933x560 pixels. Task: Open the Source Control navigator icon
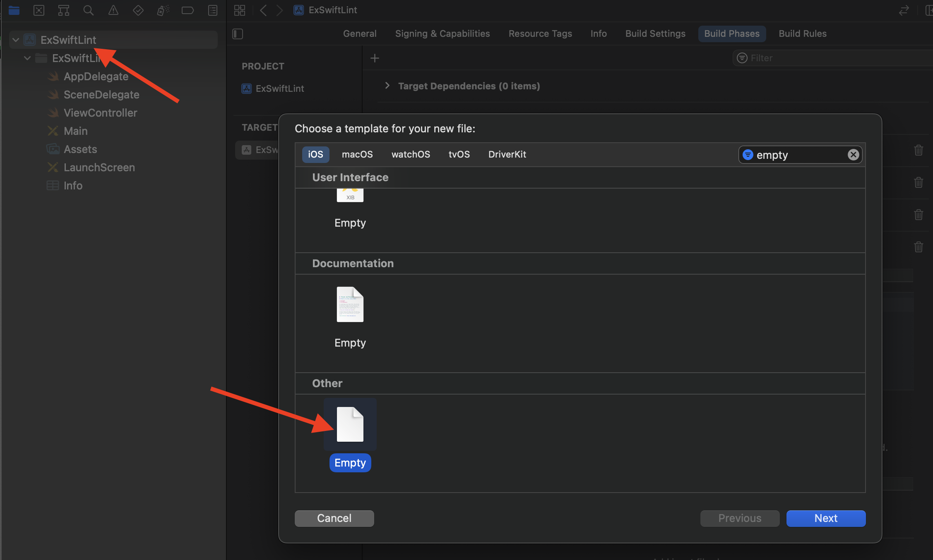pos(39,10)
